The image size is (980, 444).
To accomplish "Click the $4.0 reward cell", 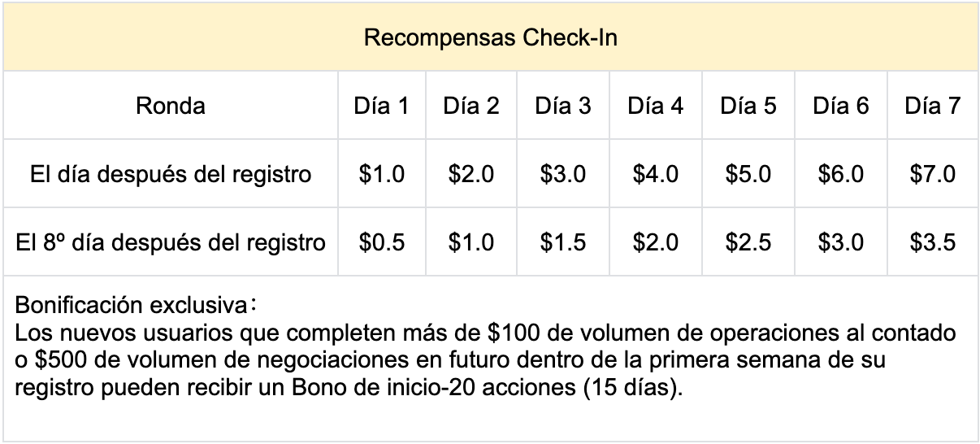I will tap(656, 174).
